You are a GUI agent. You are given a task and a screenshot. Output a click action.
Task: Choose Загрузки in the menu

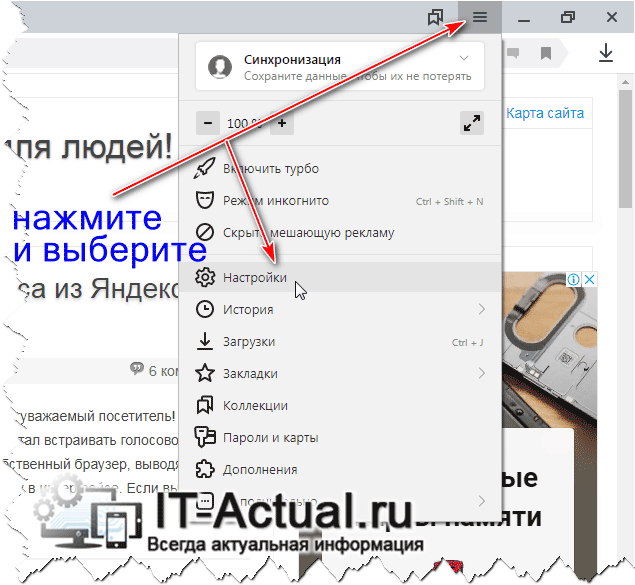point(340,341)
